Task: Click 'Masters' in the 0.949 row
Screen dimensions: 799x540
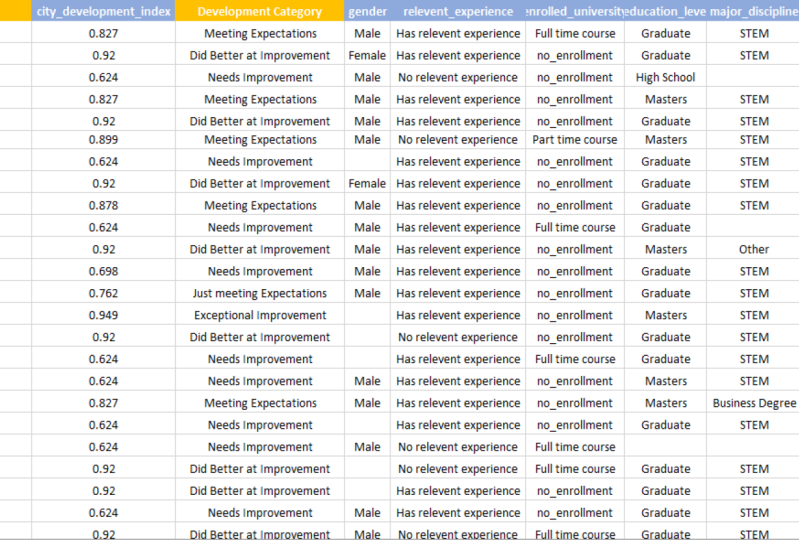Action: [x=665, y=315]
